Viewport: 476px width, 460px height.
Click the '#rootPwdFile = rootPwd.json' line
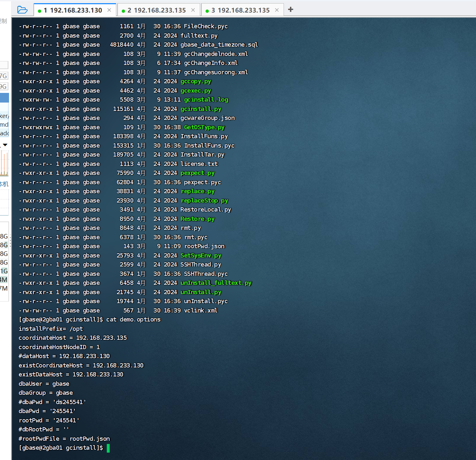[x=64, y=439]
